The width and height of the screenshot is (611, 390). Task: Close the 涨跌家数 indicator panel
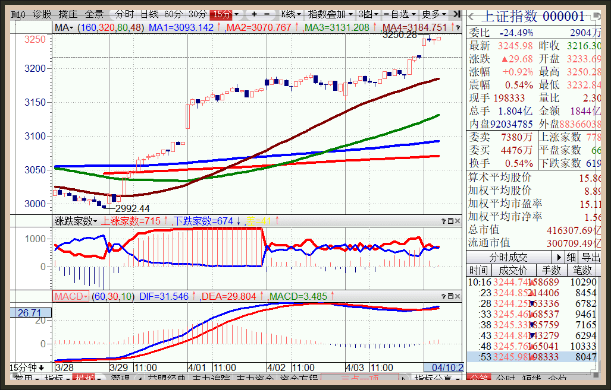(457, 221)
